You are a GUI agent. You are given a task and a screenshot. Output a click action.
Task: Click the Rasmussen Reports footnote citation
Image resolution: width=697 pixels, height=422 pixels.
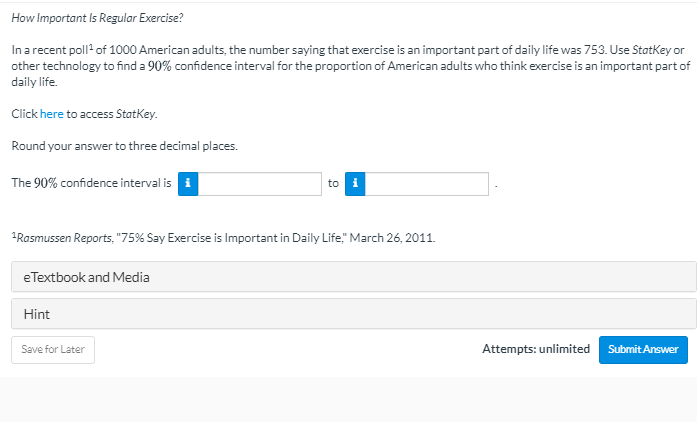225,239
